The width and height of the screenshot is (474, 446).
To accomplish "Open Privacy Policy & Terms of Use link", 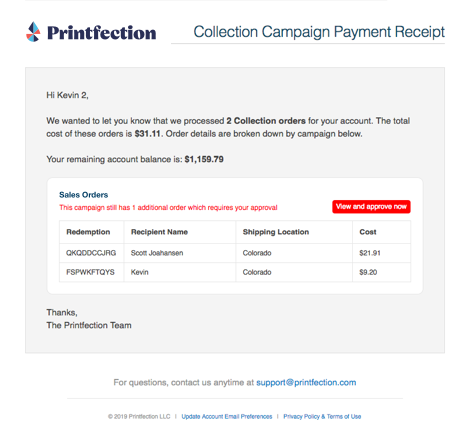I will pyautogui.click(x=322, y=417).
